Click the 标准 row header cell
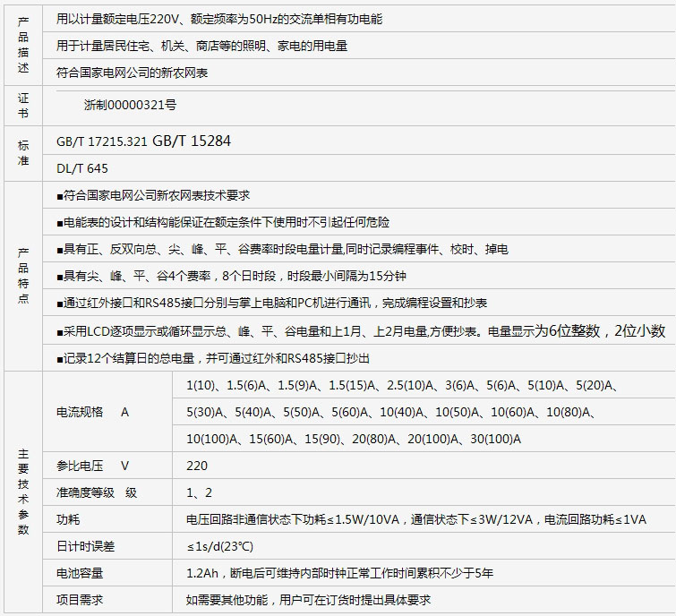 pyautogui.click(x=23, y=153)
